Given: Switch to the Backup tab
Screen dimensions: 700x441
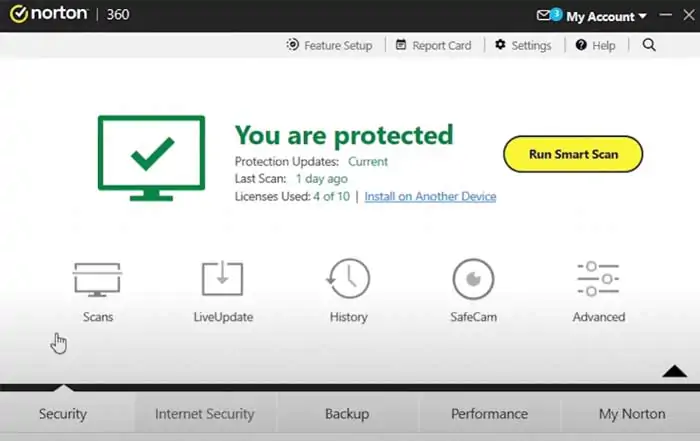Looking at the screenshot, I should pyautogui.click(x=347, y=413).
